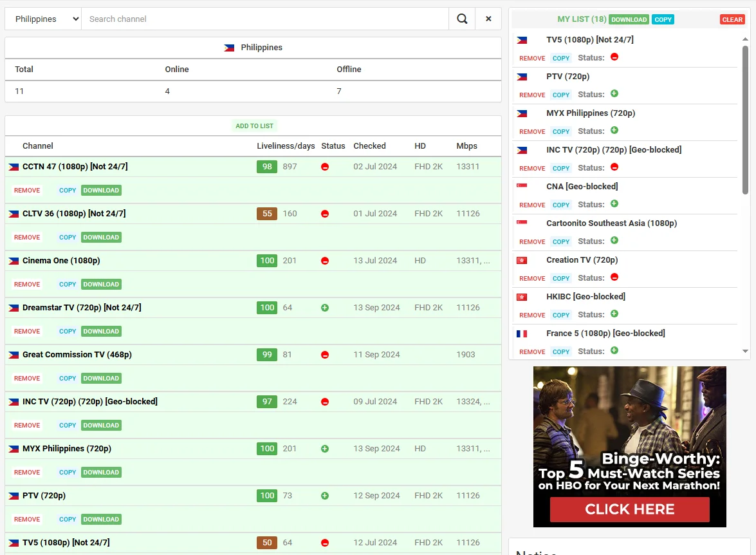Click checked date 13 Jul 2024 for Cinema One

click(x=375, y=261)
